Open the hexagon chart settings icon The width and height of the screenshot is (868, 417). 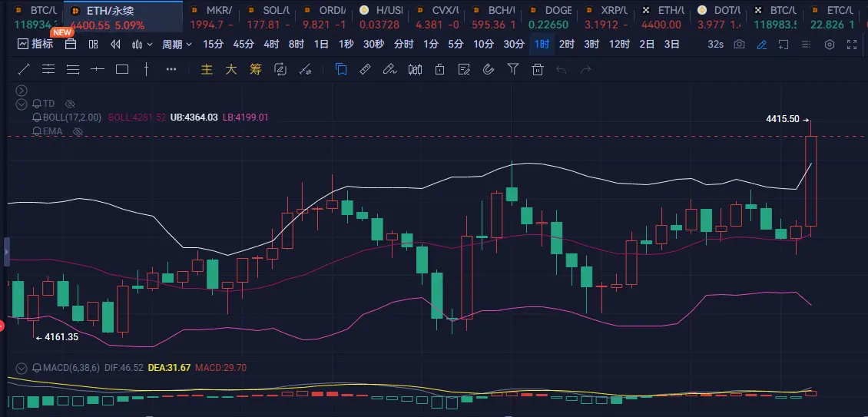830,45
